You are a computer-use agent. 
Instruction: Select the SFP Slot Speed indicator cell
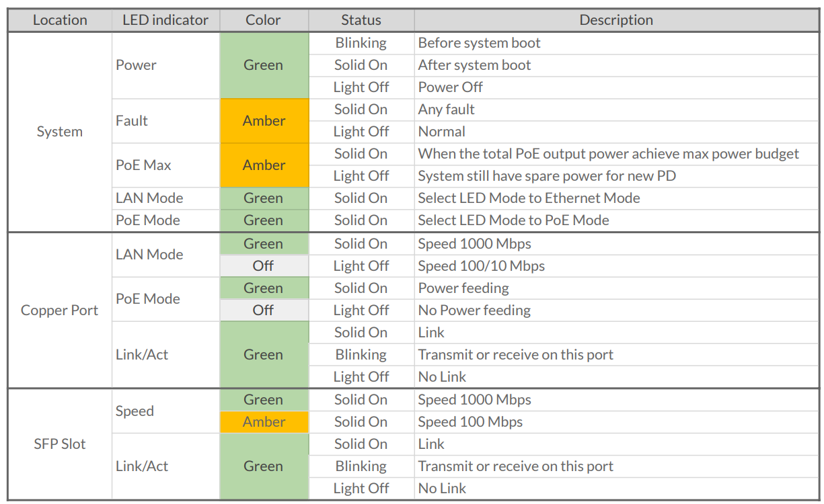pyautogui.click(x=135, y=411)
